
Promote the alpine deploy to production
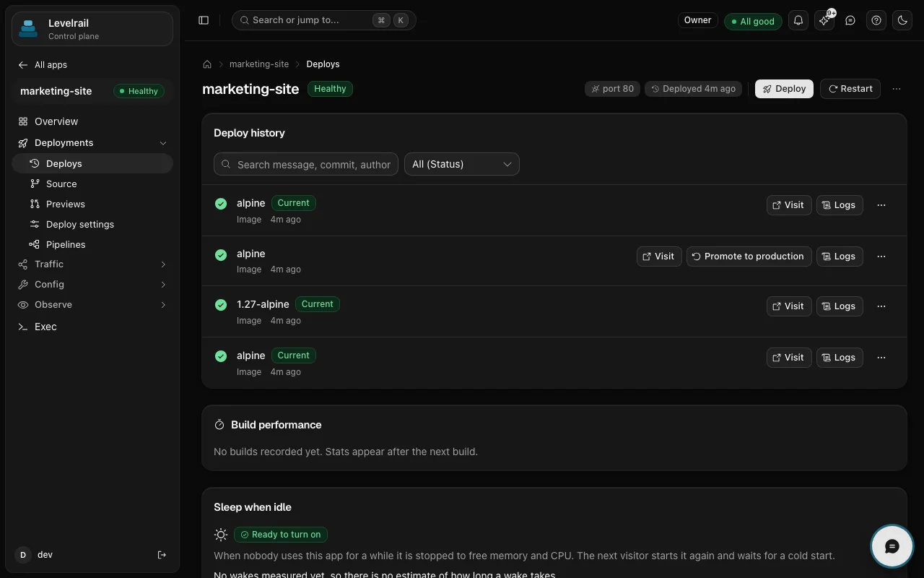pyautogui.click(x=749, y=256)
